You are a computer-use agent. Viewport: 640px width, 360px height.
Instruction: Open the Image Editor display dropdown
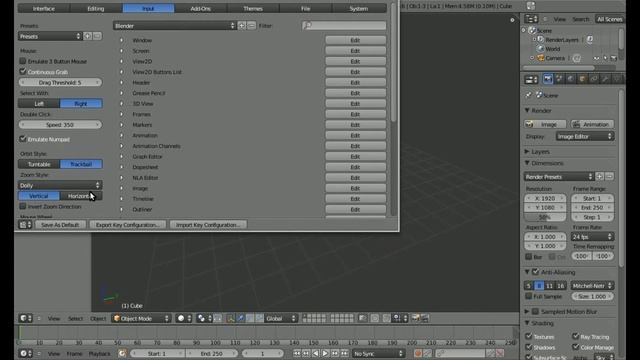[x=585, y=136]
